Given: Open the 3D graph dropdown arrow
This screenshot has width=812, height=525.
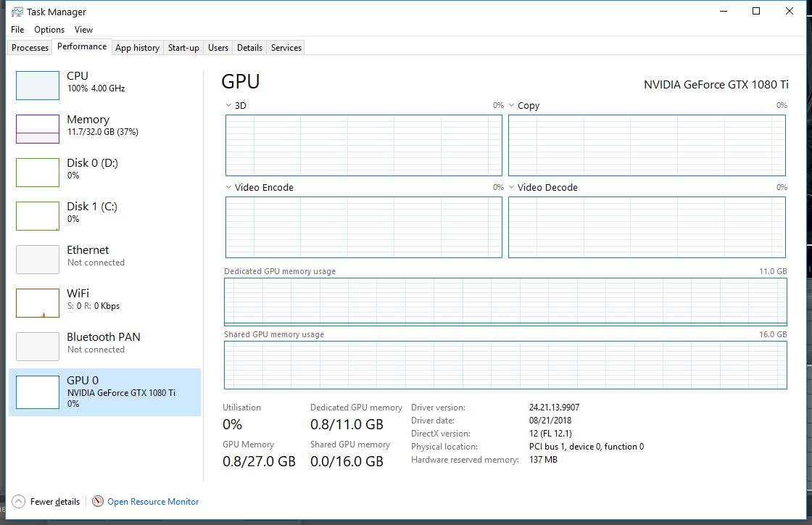Looking at the screenshot, I should coord(229,106).
